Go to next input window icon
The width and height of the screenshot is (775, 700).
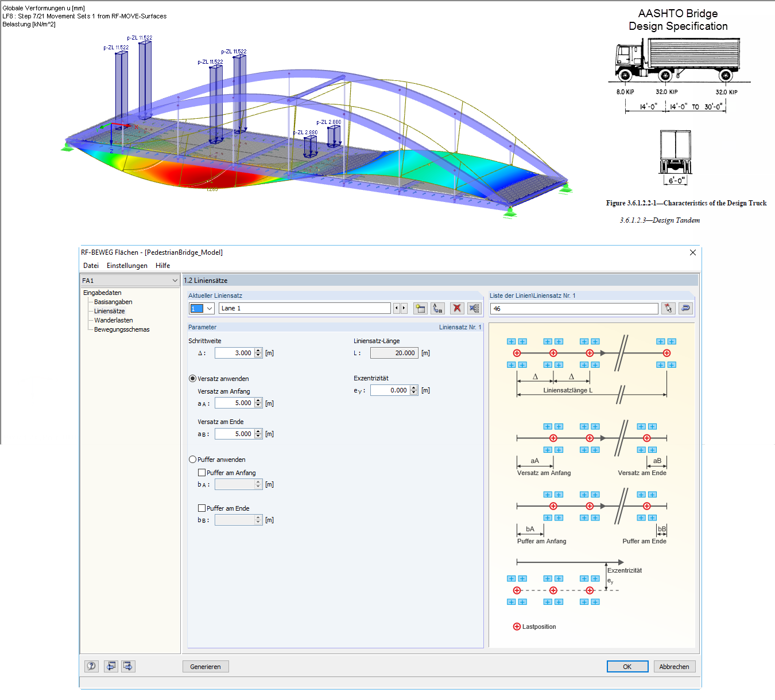(x=128, y=666)
